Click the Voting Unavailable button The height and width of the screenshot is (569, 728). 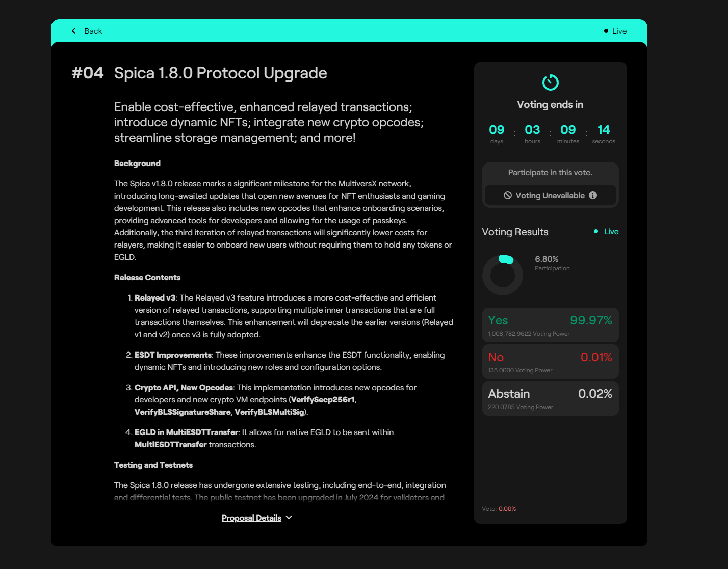(551, 195)
